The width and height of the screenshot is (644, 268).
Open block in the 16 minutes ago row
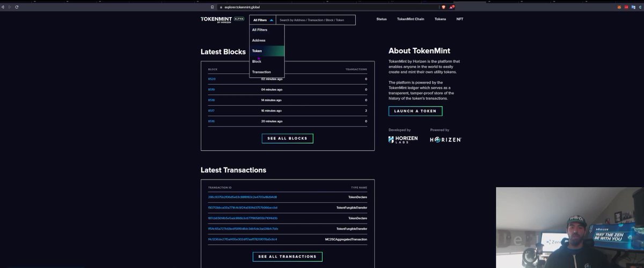click(x=211, y=110)
